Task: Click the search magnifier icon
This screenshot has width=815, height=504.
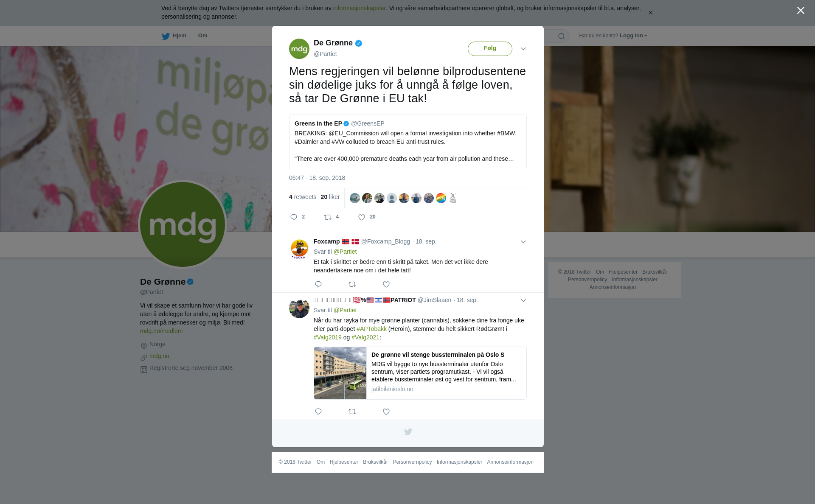Action: pyautogui.click(x=562, y=36)
